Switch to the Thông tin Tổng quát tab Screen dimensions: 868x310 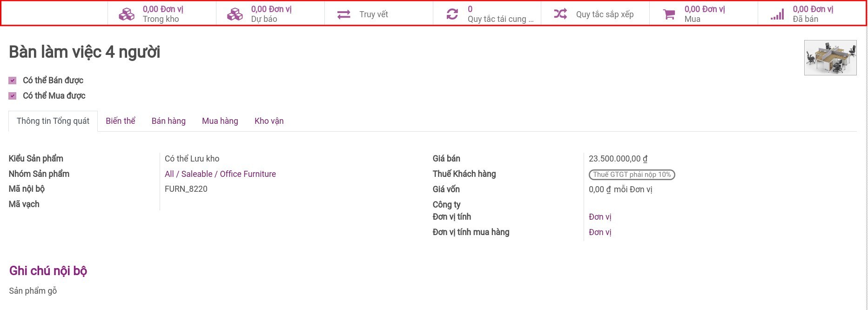53,121
